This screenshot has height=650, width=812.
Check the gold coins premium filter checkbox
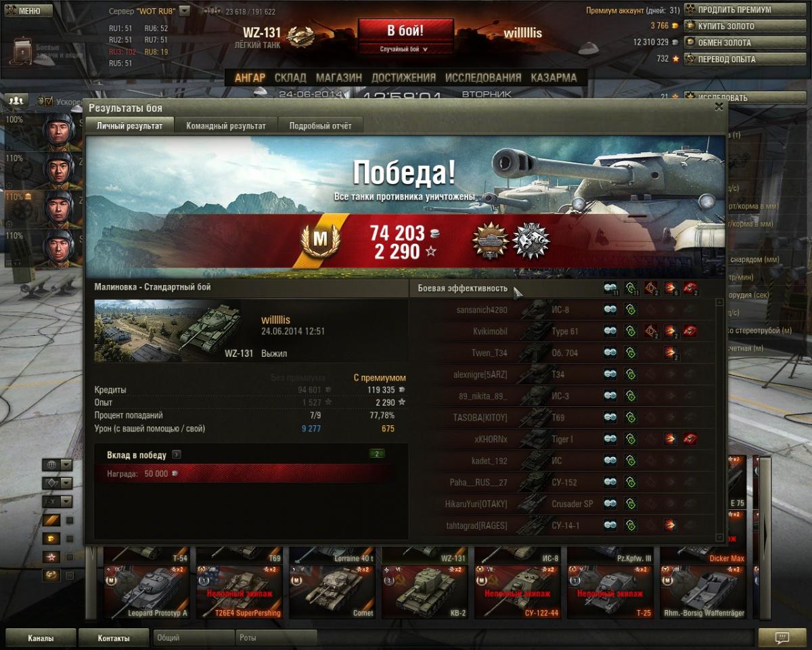click(x=70, y=538)
